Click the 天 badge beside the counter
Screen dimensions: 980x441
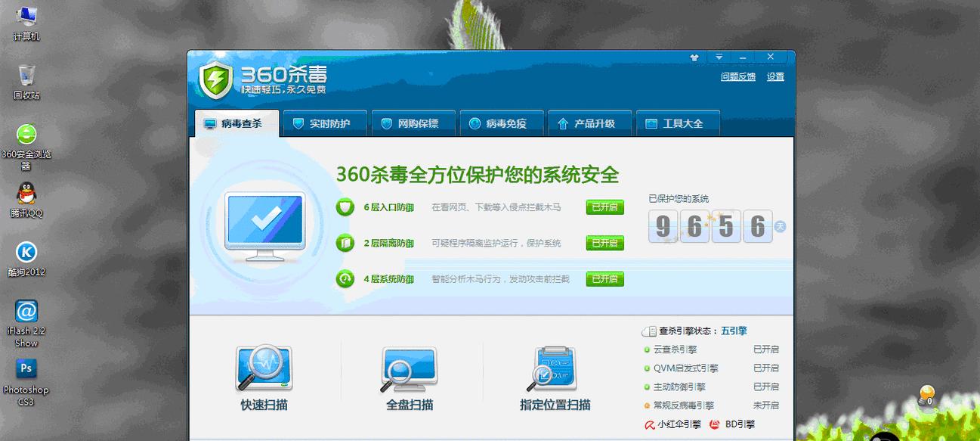[x=781, y=226]
